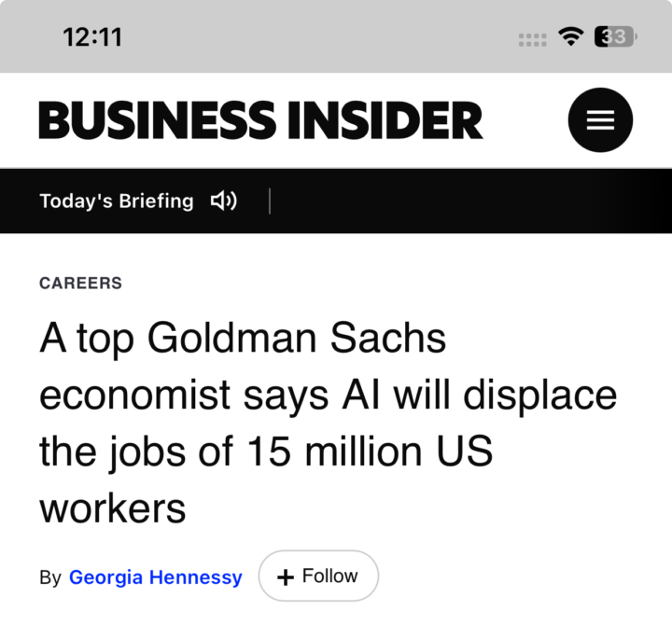Tap the 'By' byline text
Image resolution: width=672 pixels, height=625 pixels.
click(50, 577)
